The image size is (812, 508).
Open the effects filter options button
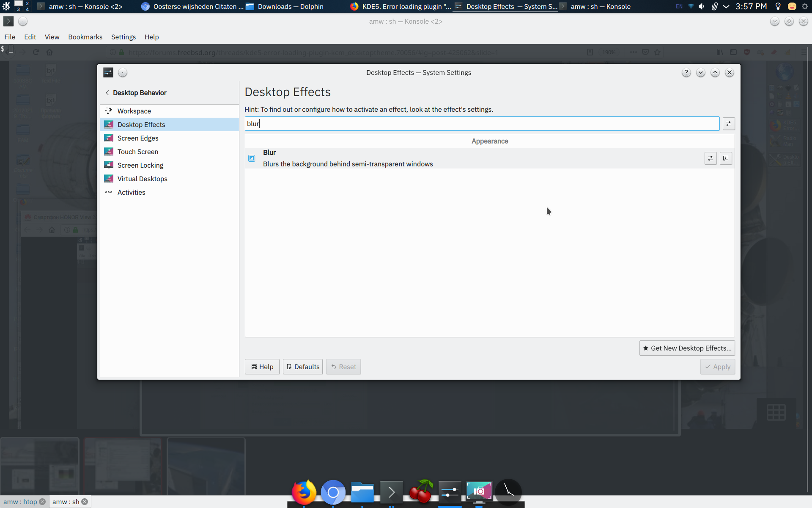(x=728, y=124)
